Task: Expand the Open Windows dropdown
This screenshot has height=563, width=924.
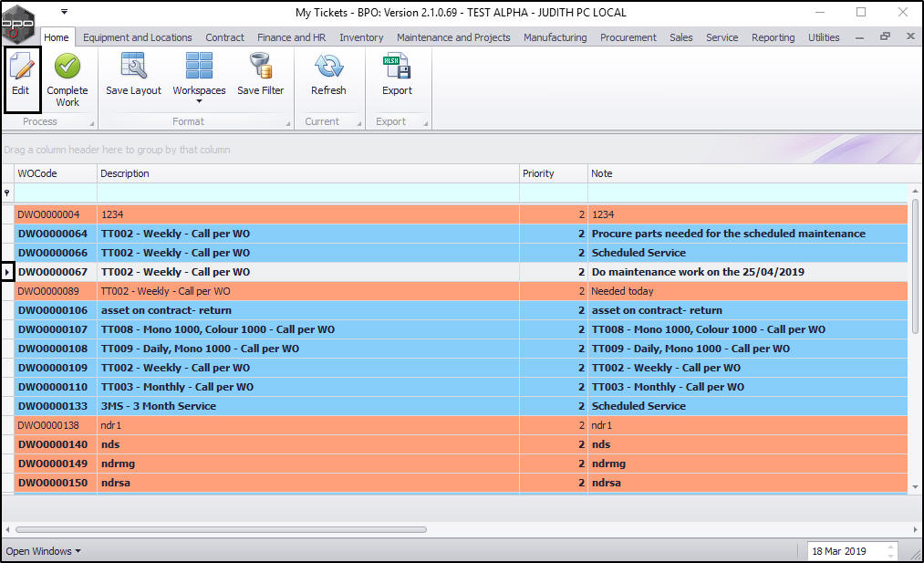Action: point(43,551)
